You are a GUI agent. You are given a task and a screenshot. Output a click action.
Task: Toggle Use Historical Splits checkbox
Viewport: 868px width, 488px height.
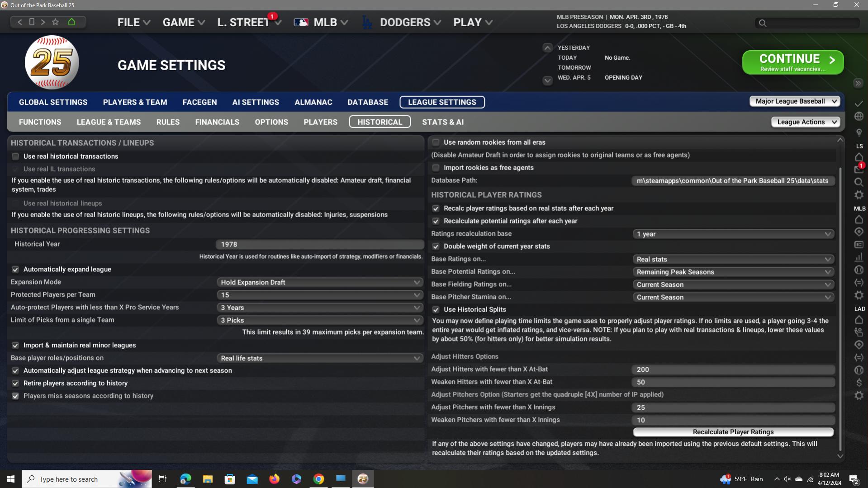(x=436, y=310)
